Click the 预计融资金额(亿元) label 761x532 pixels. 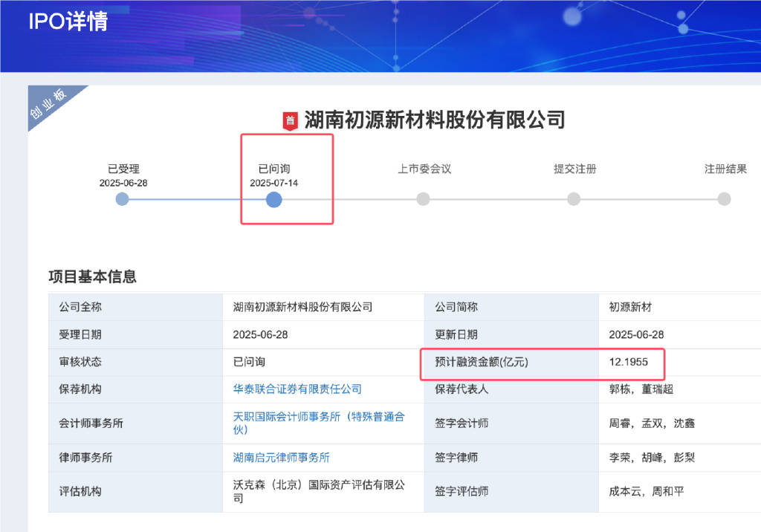click(482, 362)
